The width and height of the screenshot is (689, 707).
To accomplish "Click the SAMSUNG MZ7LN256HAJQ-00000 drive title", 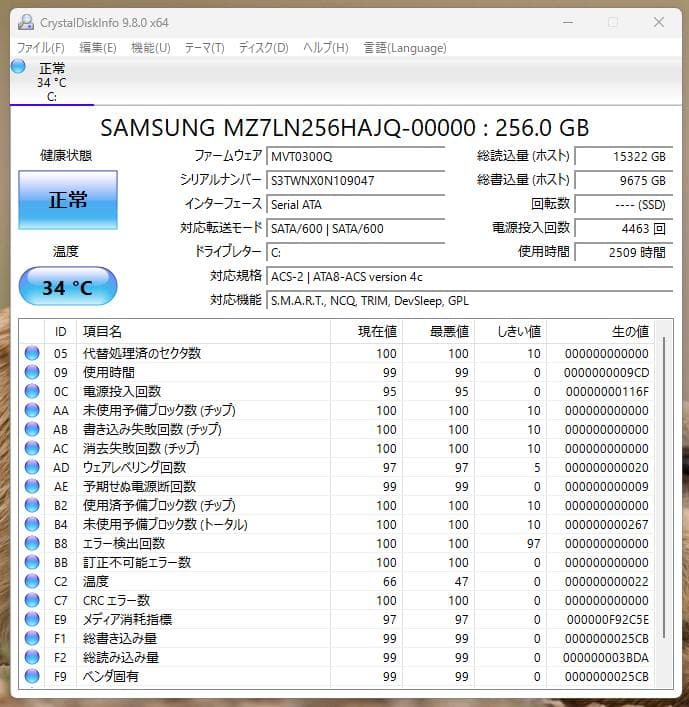I will tap(344, 128).
